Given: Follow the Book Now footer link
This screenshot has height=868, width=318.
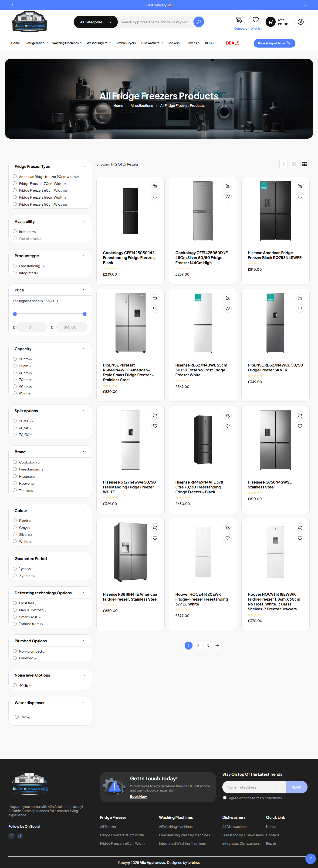Looking at the screenshot, I should click(138, 797).
